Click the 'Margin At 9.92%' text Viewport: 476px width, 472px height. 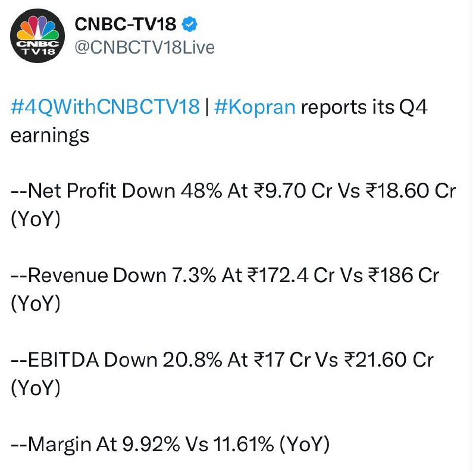104,445
